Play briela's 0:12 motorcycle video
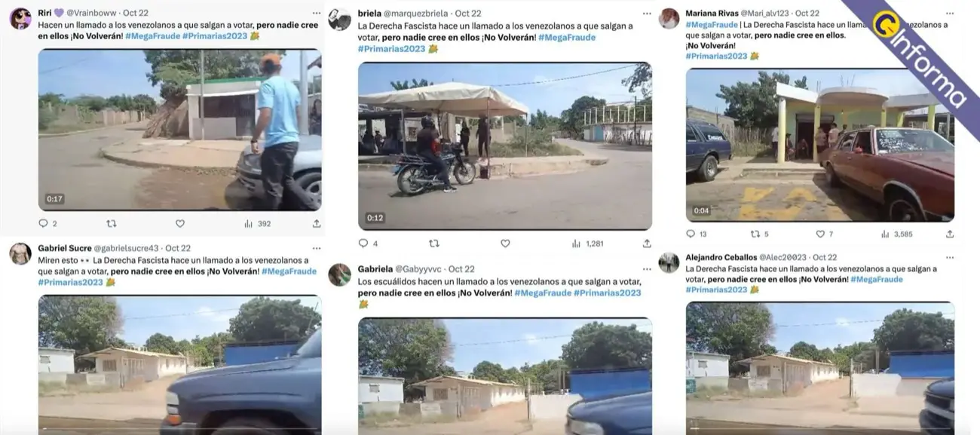The image size is (980, 435). pyautogui.click(x=504, y=146)
